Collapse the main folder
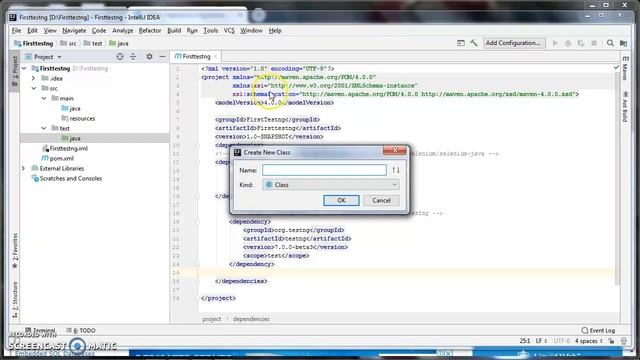Viewport: 640px width, 360px height. [x=44, y=98]
